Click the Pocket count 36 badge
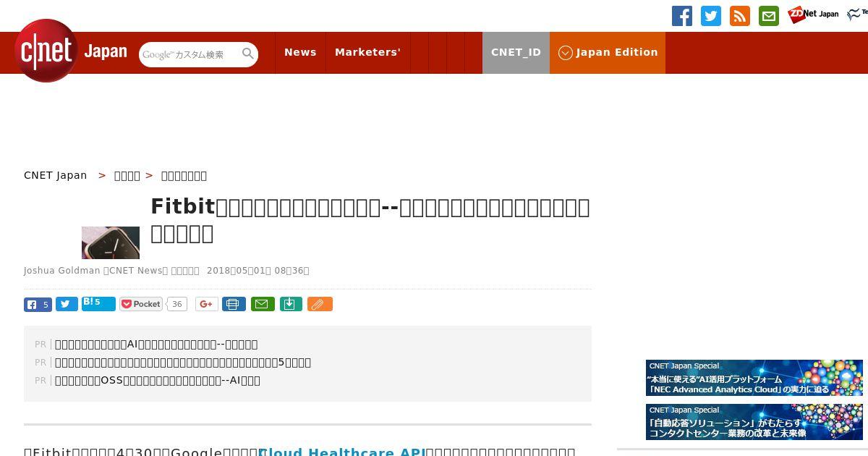Screen dimensions: 868x456 (x=176, y=304)
